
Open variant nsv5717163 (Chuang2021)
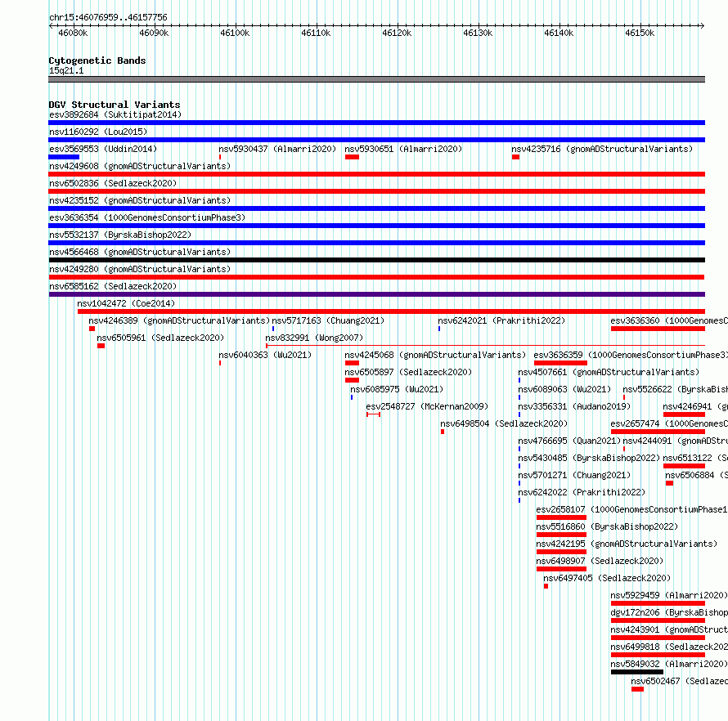point(328,320)
